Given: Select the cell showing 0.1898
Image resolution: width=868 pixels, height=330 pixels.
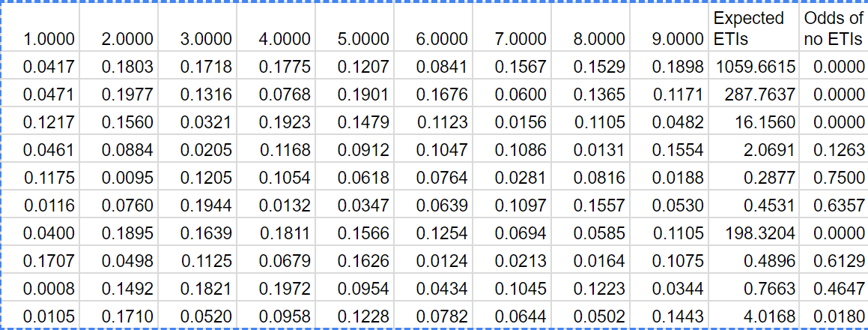Looking at the screenshot, I should [677, 67].
